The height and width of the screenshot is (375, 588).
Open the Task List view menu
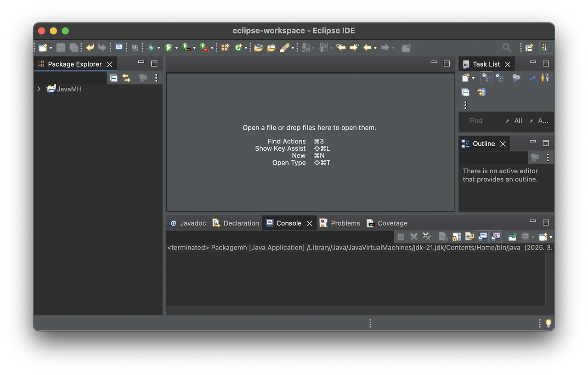coord(465,105)
